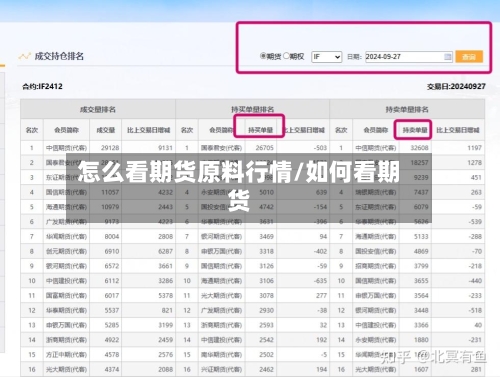The height and width of the screenshot is (377, 500).
Task: Click short position value 32608
Action: click(419, 148)
